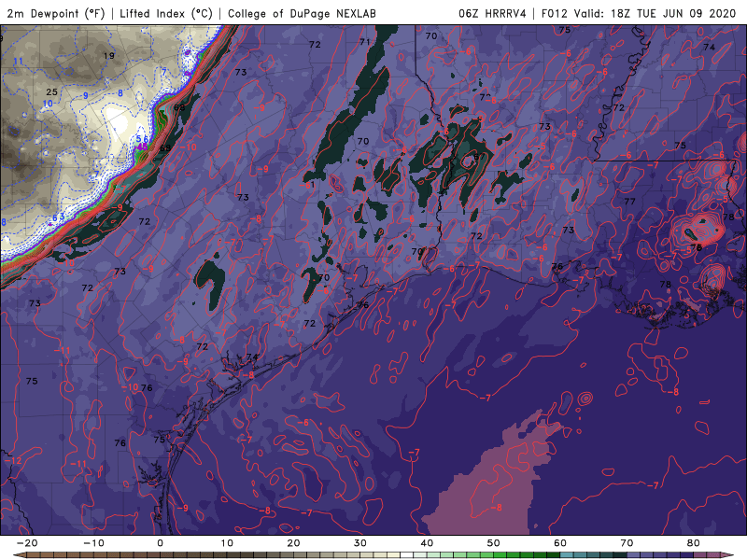Click the blue '11' contour label
The height and width of the screenshot is (560, 747).
pyautogui.click(x=18, y=62)
